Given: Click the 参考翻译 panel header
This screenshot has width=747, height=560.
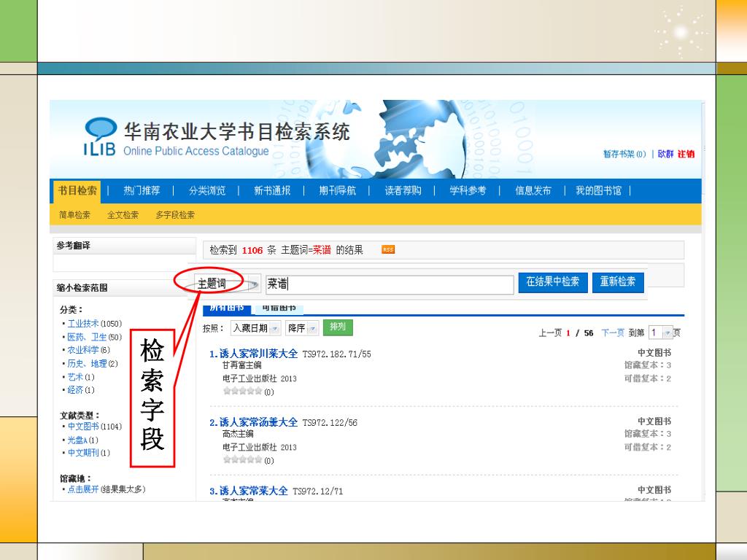Looking at the screenshot, I should (124, 246).
